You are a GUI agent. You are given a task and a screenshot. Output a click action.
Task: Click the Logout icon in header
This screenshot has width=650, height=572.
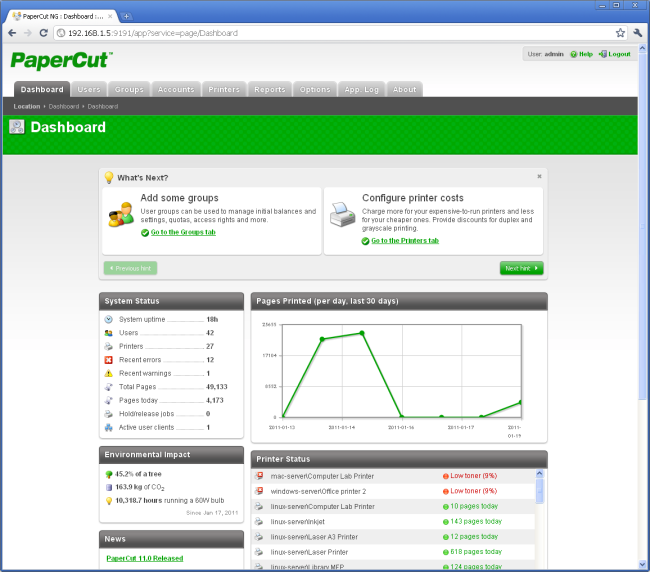click(603, 54)
